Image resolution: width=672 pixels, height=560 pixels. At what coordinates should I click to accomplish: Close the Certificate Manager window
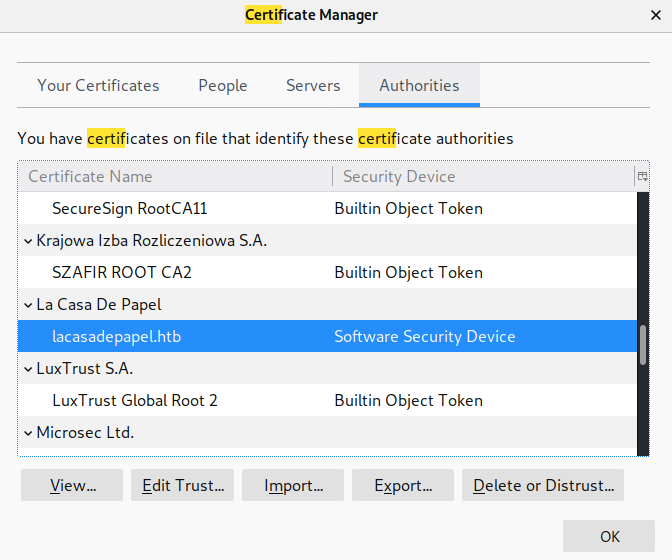pos(653,15)
